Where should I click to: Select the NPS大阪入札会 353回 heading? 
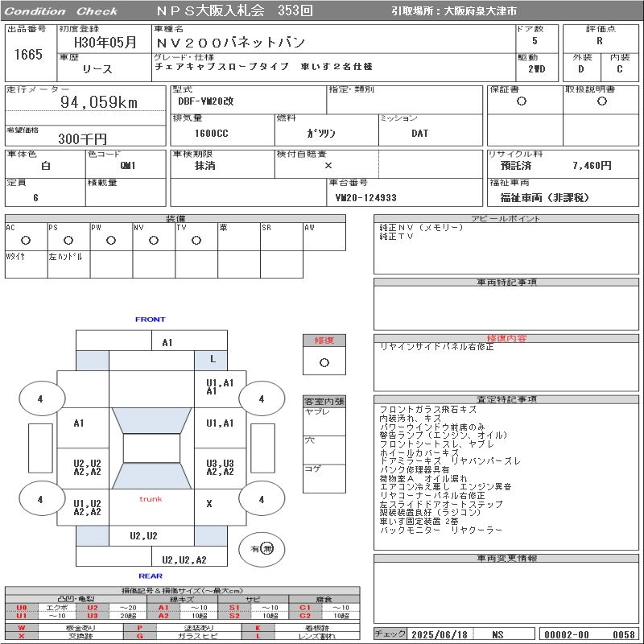point(234,10)
